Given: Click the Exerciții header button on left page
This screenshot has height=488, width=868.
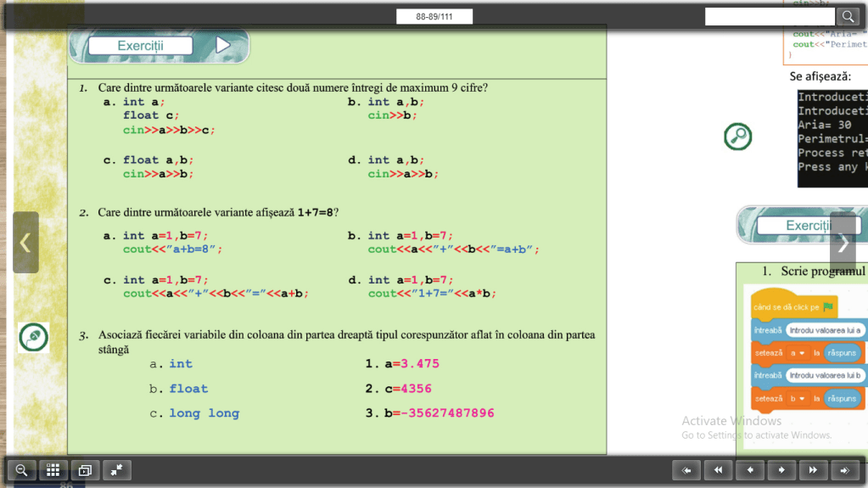Looking at the screenshot, I should (x=140, y=46).
